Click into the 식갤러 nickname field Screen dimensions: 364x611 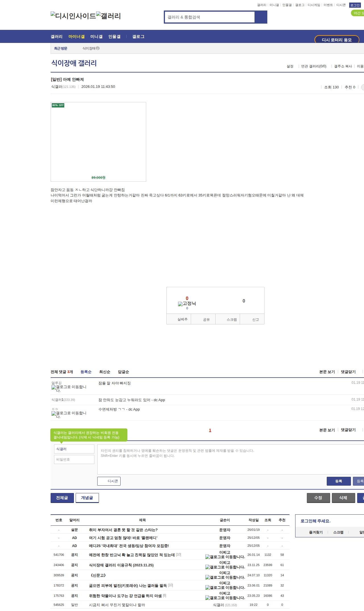pyautogui.click(x=74, y=449)
